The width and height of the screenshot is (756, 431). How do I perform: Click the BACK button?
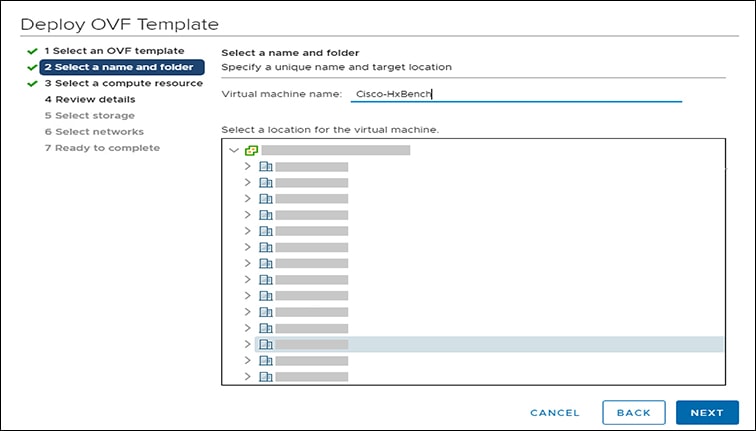click(x=633, y=412)
